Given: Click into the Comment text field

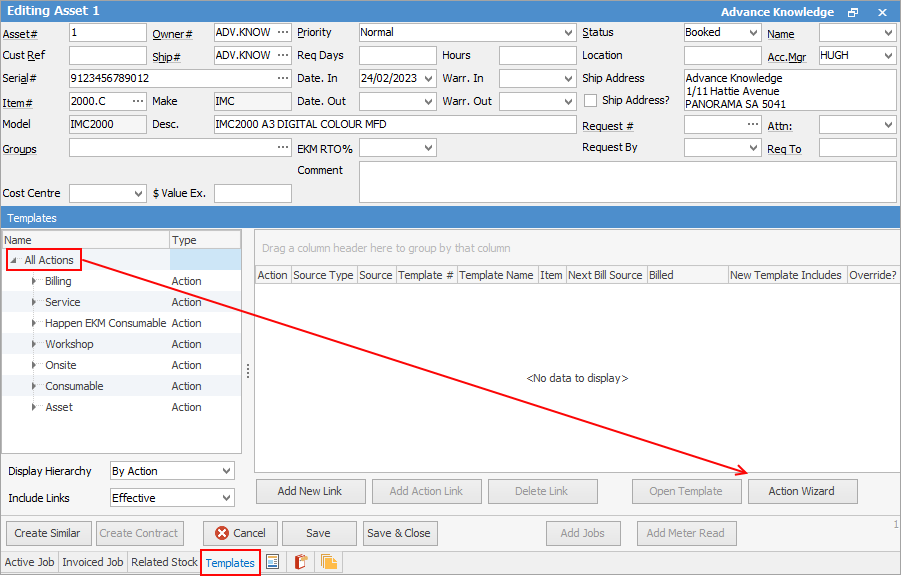Looking at the screenshot, I should 627,182.
